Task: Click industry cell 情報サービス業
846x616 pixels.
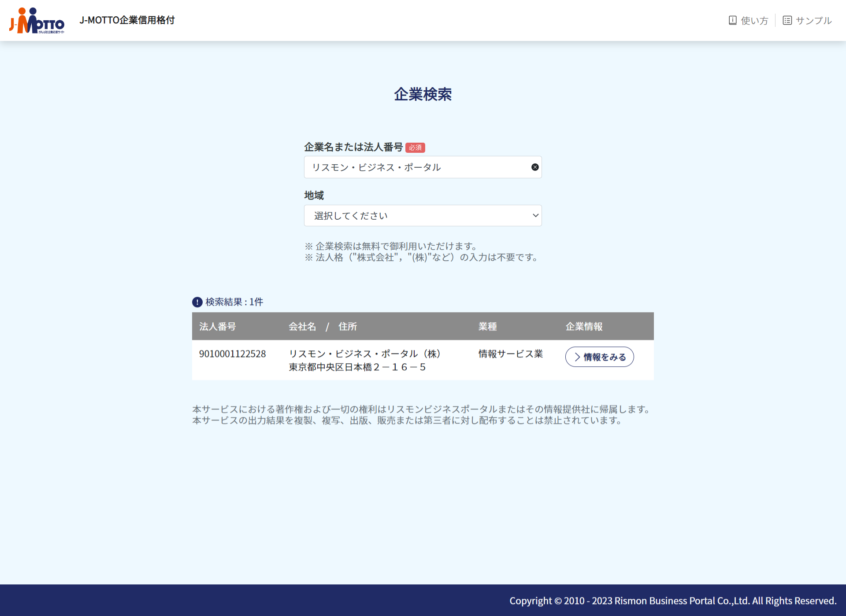Action: [511, 354]
